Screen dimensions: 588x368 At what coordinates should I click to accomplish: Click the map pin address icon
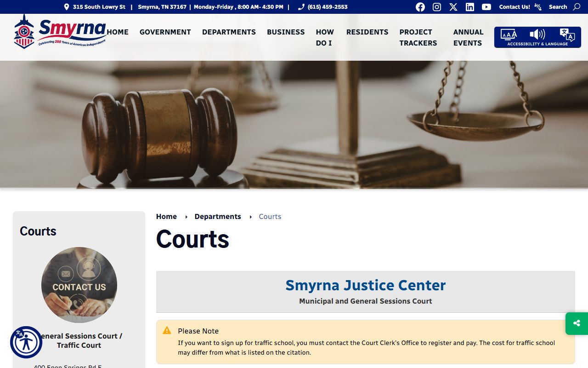tap(67, 7)
